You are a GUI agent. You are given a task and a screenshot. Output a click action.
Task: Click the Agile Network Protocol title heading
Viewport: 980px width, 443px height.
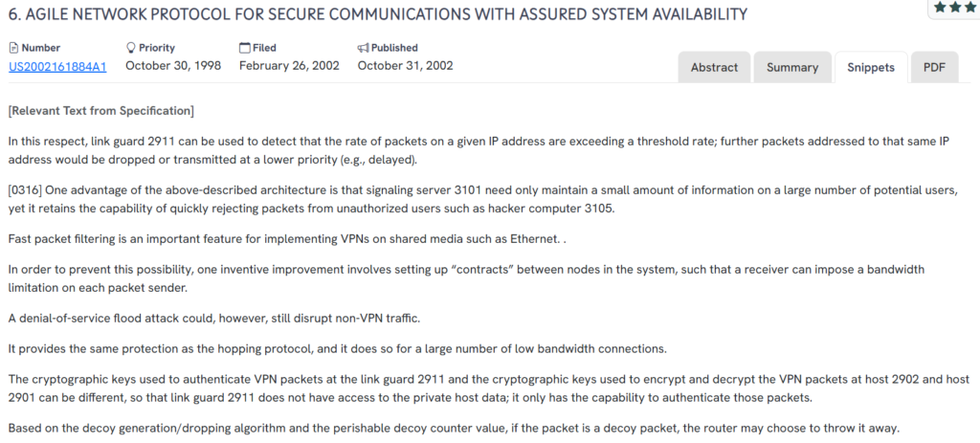click(378, 14)
